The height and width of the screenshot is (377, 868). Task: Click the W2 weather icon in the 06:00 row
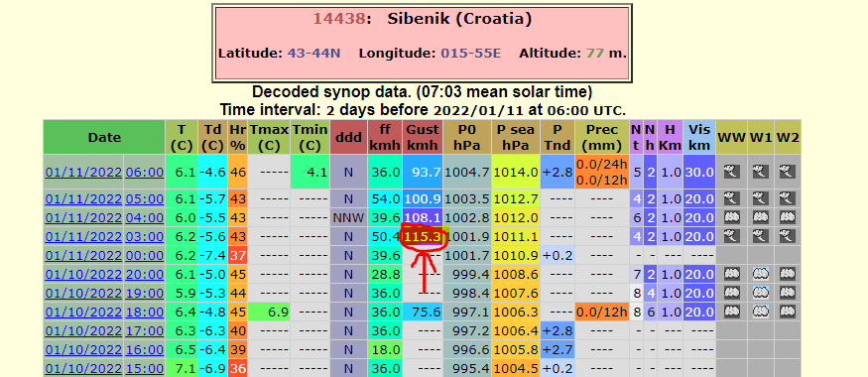pyautogui.click(x=788, y=172)
